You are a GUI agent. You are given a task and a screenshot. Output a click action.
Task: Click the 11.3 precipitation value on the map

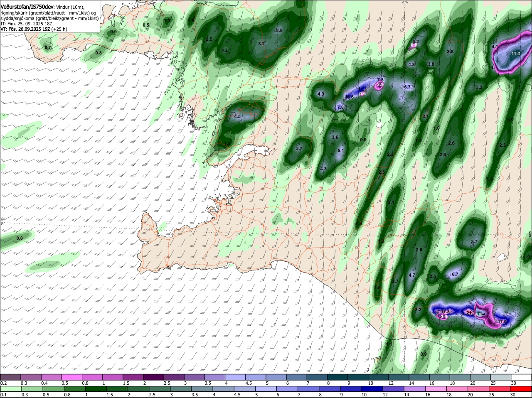tap(516, 54)
